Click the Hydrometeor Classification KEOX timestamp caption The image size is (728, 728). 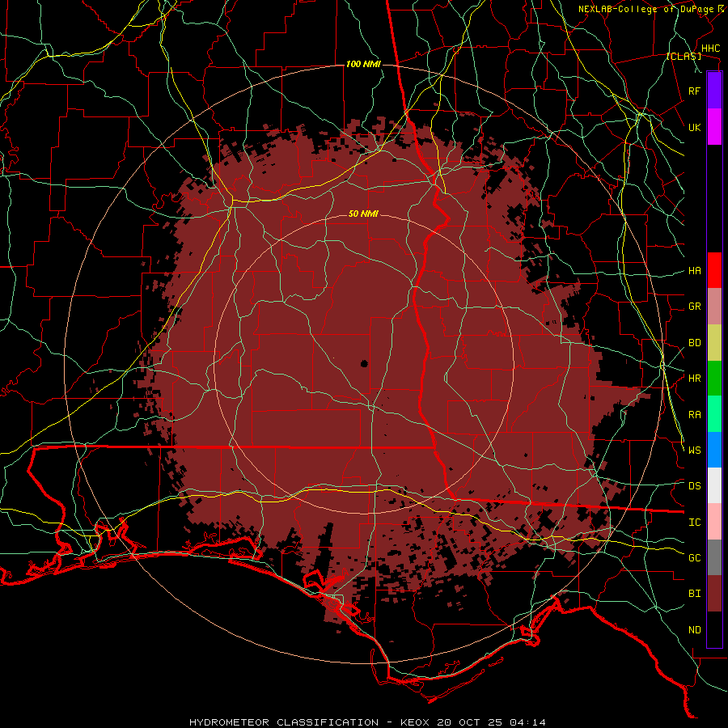coord(367,722)
